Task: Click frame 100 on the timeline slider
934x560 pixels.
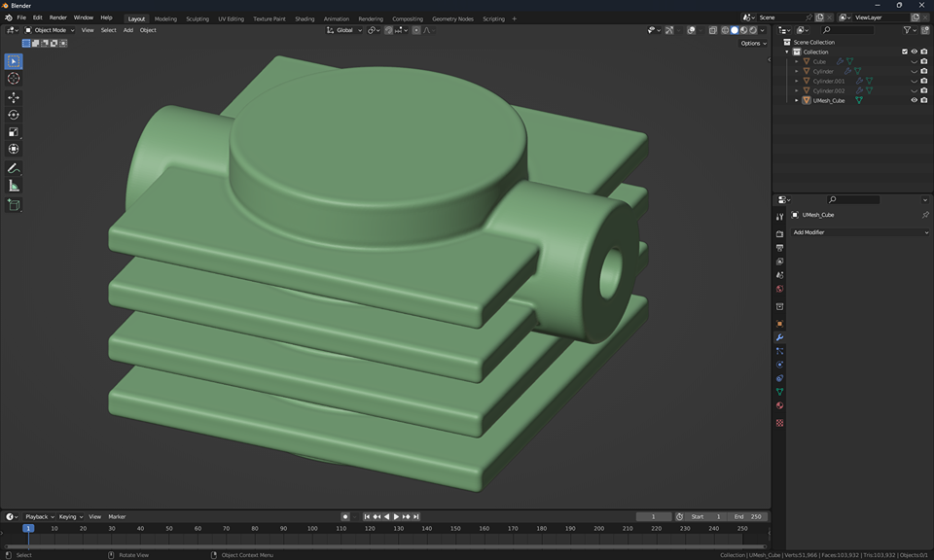Action: (311, 528)
